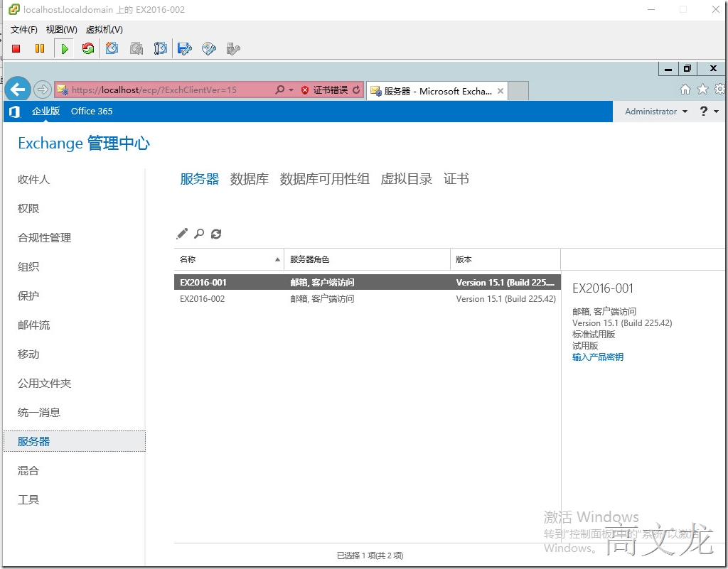This screenshot has height=569, width=728.
Task: Click the CD/DVD drive connect icon
Action: point(209,49)
